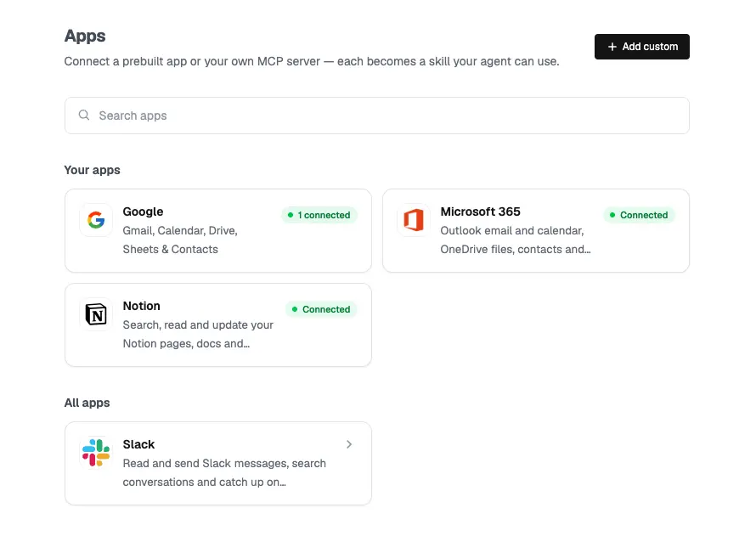Viewport: 756px width, 536px height.
Task: Click the Google logo icon
Action: (x=96, y=220)
